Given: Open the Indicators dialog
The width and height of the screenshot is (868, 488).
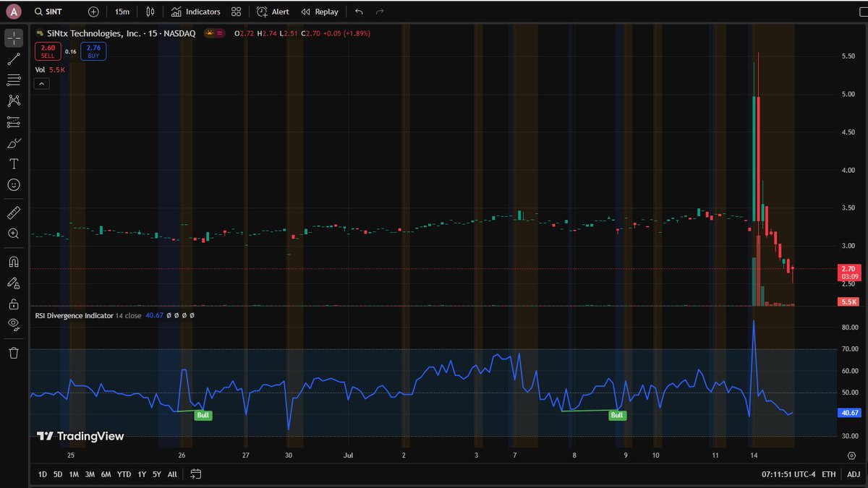Looking at the screenshot, I should tap(195, 12).
